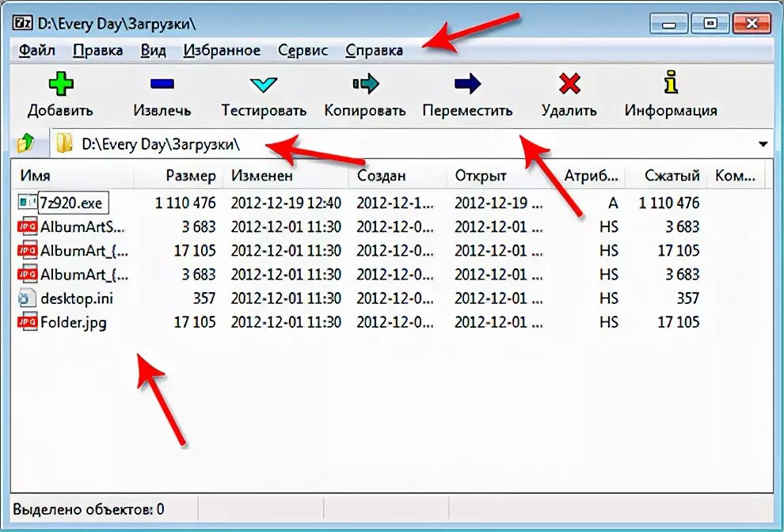Minimize the 7-Zip window
784x532 pixels.
pyautogui.click(x=668, y=24)
